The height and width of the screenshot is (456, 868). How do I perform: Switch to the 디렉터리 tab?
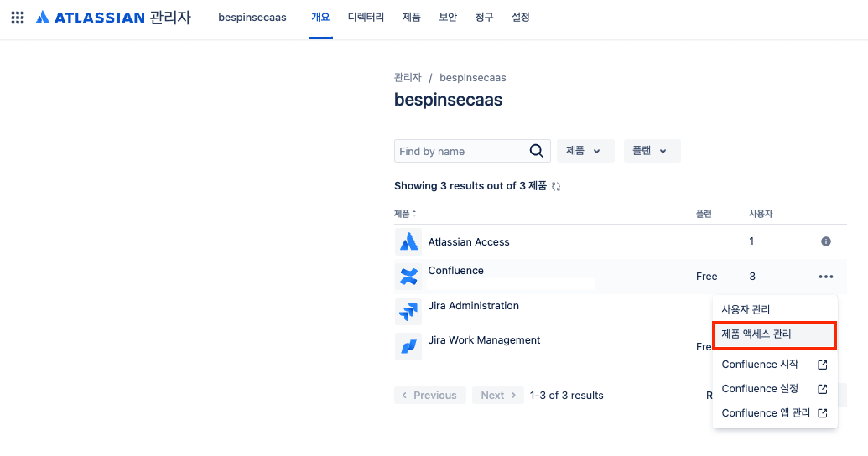pos(366,18)
